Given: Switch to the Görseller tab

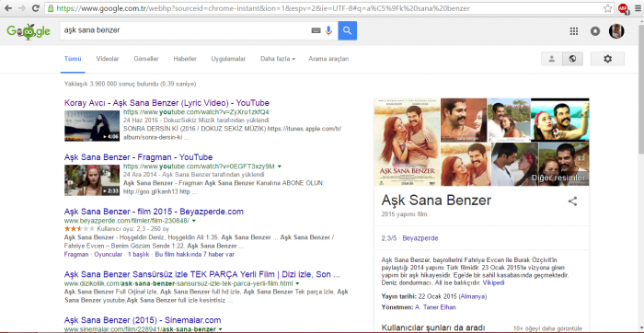Looking at the screenshot, I should tap(146, 59).
